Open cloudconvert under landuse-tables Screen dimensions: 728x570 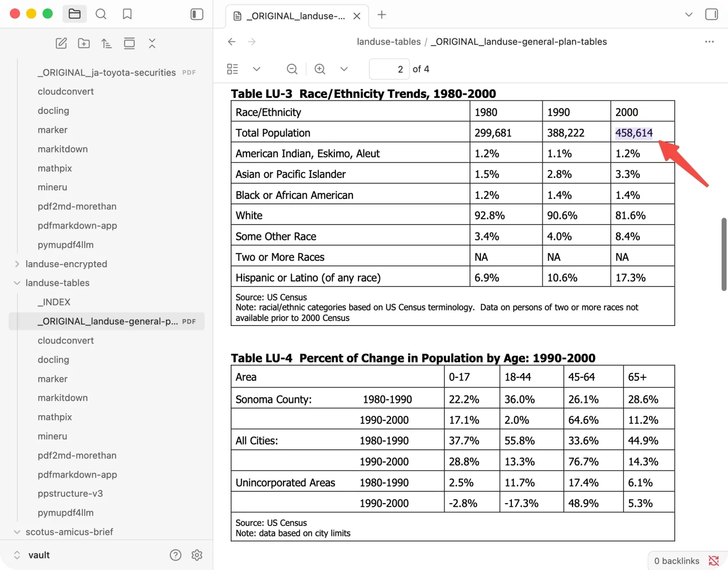(106, 341)
